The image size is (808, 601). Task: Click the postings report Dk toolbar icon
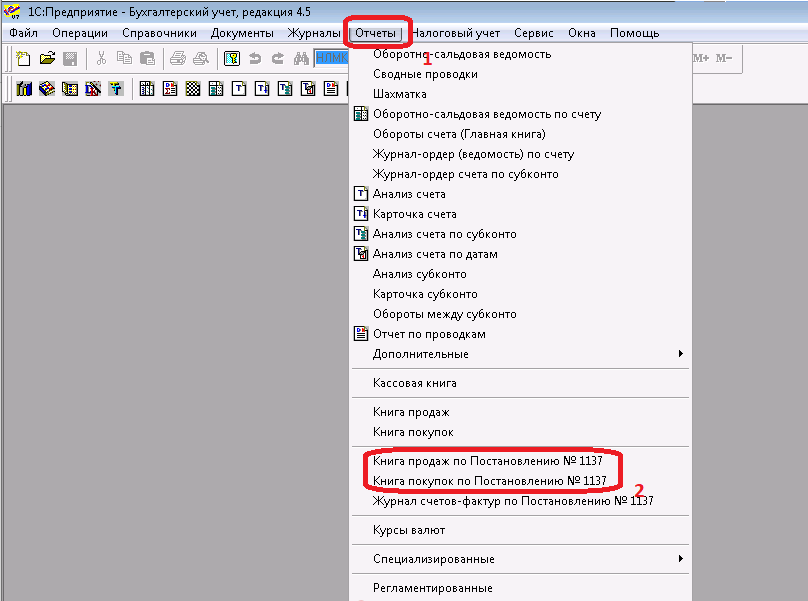(x=331, y=89)
